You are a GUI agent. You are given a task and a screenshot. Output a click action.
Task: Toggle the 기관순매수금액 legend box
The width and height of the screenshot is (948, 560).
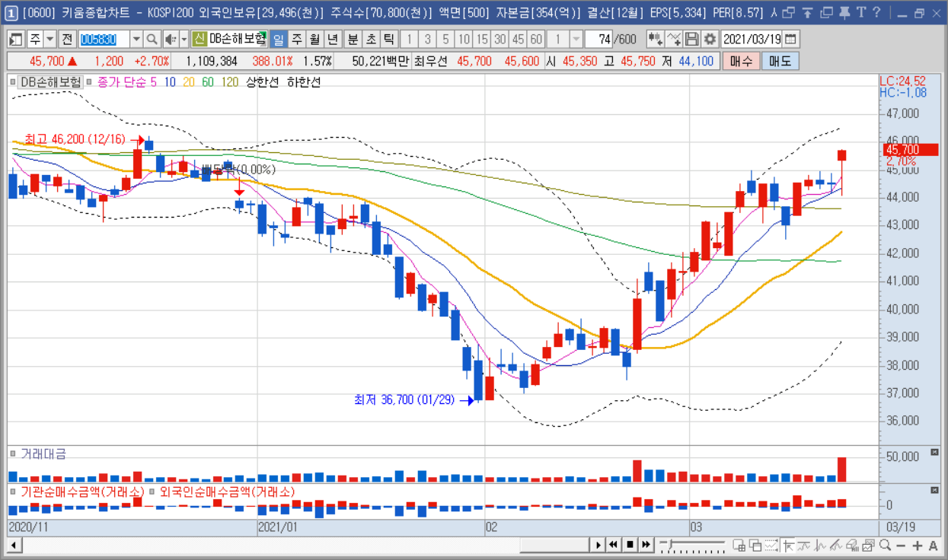13,492
